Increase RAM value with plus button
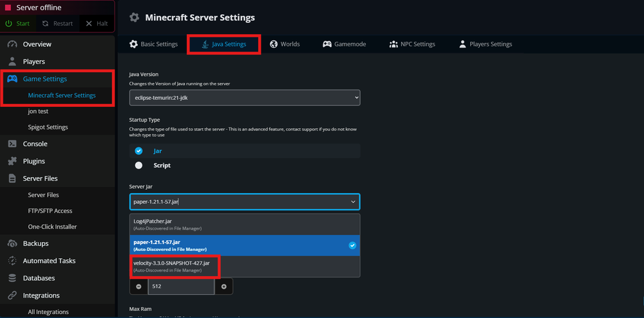Viewport: 644px width, 318px height. tap(223, 286)
